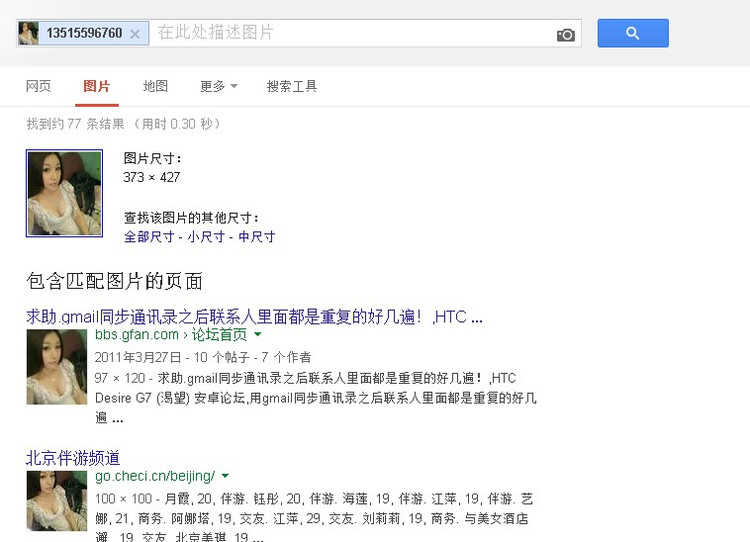Expand the arrow next to 论坛首页
Screen dimensions: 750x542
pos(257,335)
